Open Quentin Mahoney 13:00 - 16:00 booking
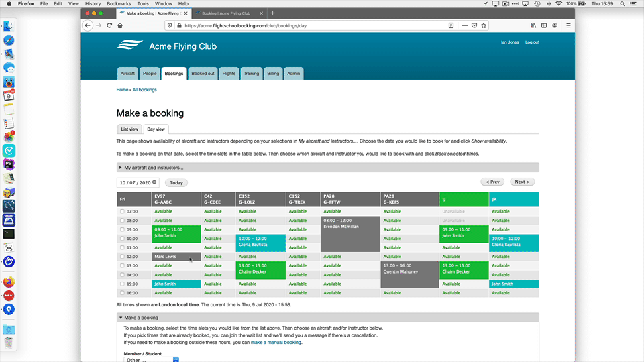Viewport: 644px width, 362px height. [x=409, y=275]
